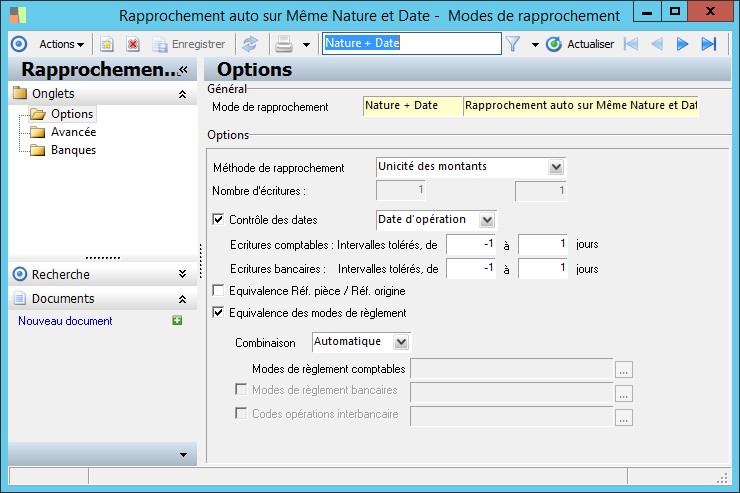Screen dimensions: 740x493
Task: Expand the Recherche panel
Action: (x=181, y=274)
